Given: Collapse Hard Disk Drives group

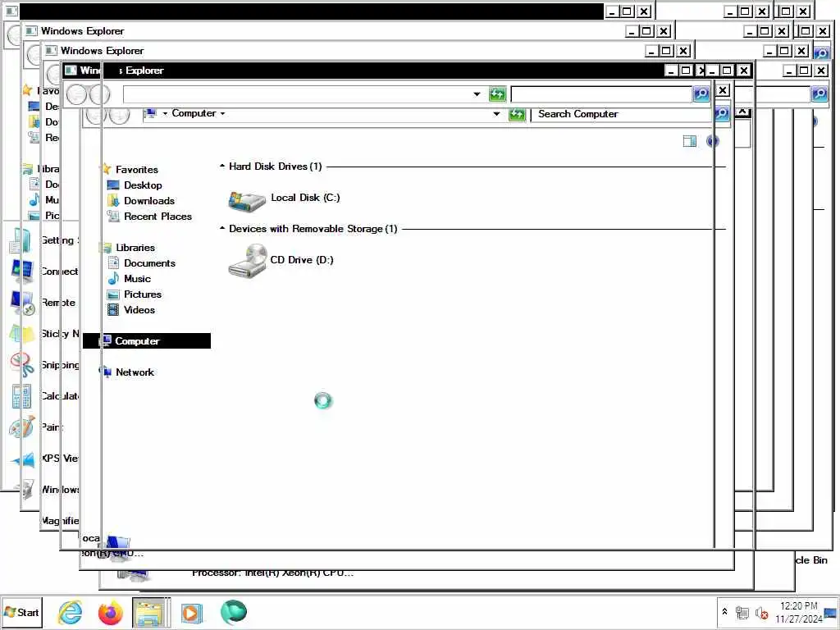Looking at the screenshot, I should [x=222, y=166].
